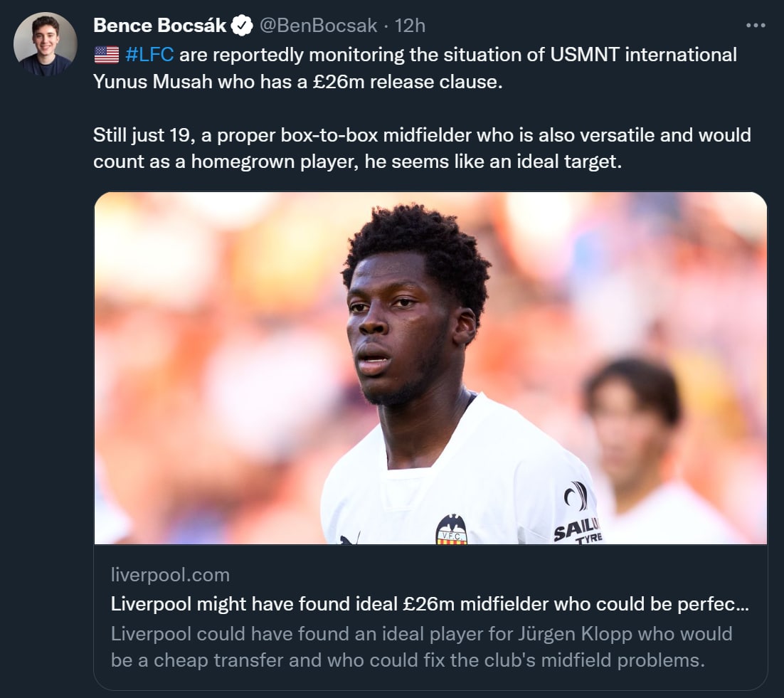Open the three-dot more options menu

(x=755, y=26)
